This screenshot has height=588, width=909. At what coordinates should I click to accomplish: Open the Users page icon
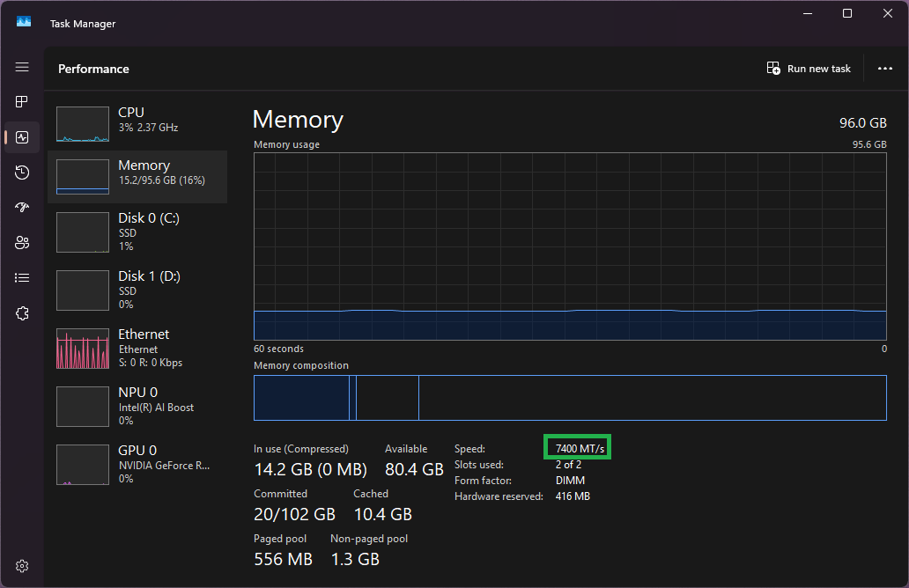coord(21,242)
